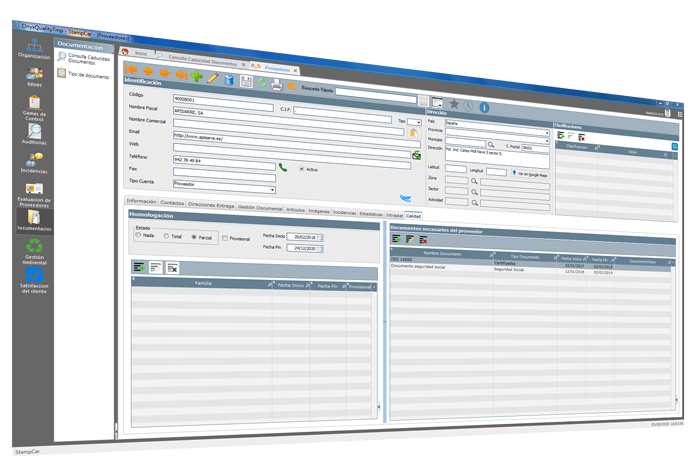Click the green phone call icon

[x=283, y=168]
